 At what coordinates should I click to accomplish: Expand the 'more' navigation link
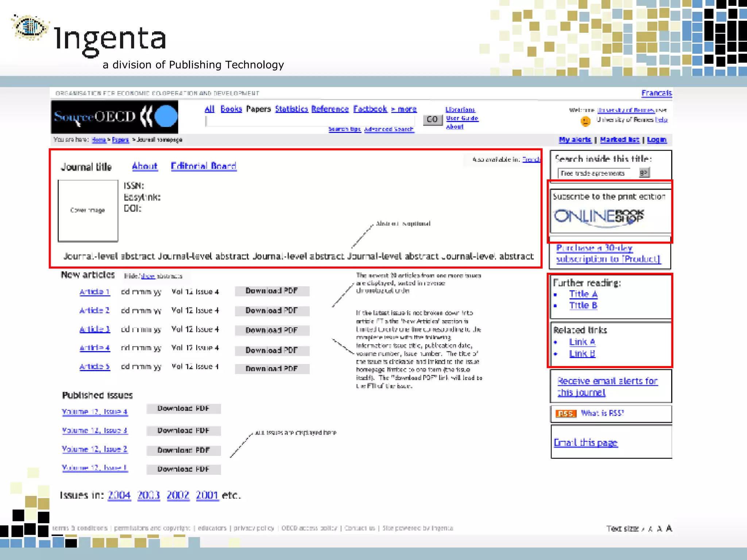[x=404, y=109]
